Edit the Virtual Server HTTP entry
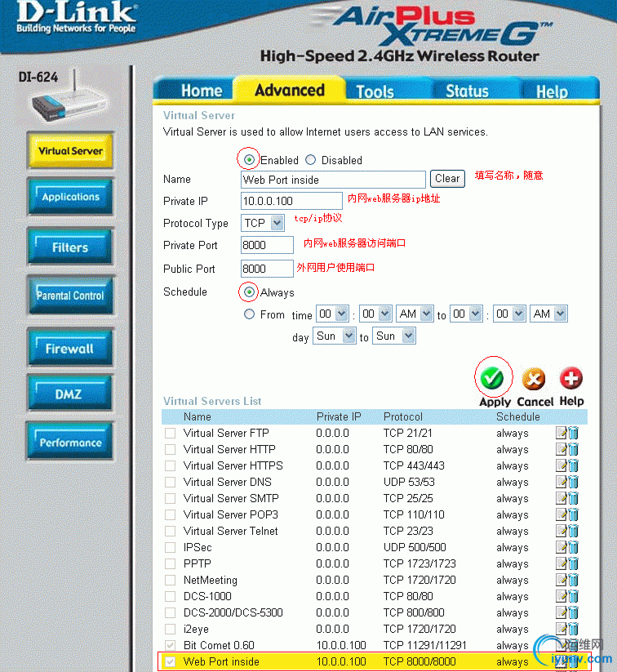 [561, 449]
